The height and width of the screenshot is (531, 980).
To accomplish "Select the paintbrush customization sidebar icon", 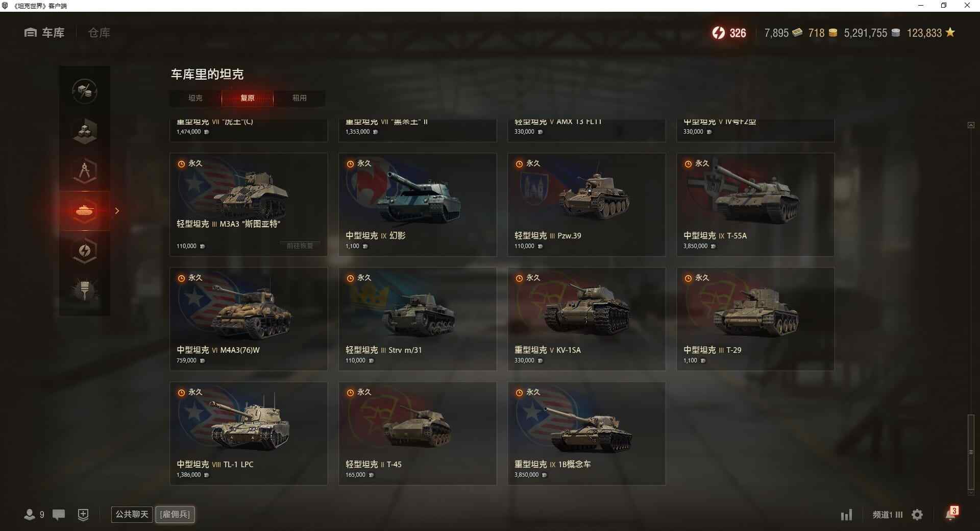I will [x=85, y=291].
